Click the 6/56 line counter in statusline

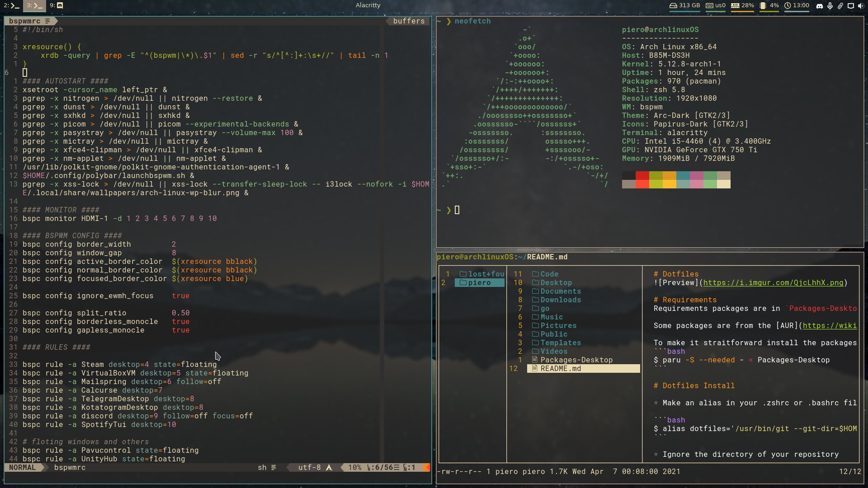(x=383, y=467)
